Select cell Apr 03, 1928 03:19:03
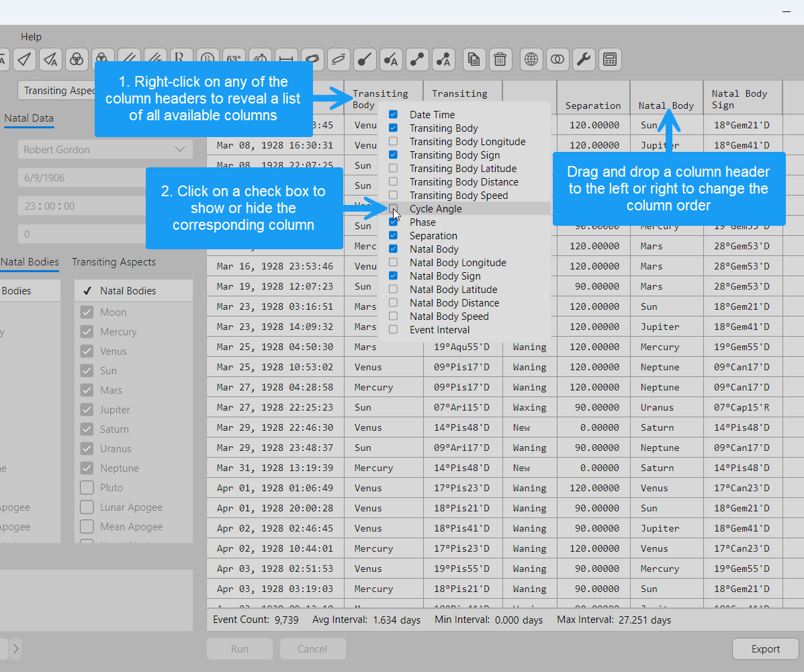 click(x=275, y=589)
